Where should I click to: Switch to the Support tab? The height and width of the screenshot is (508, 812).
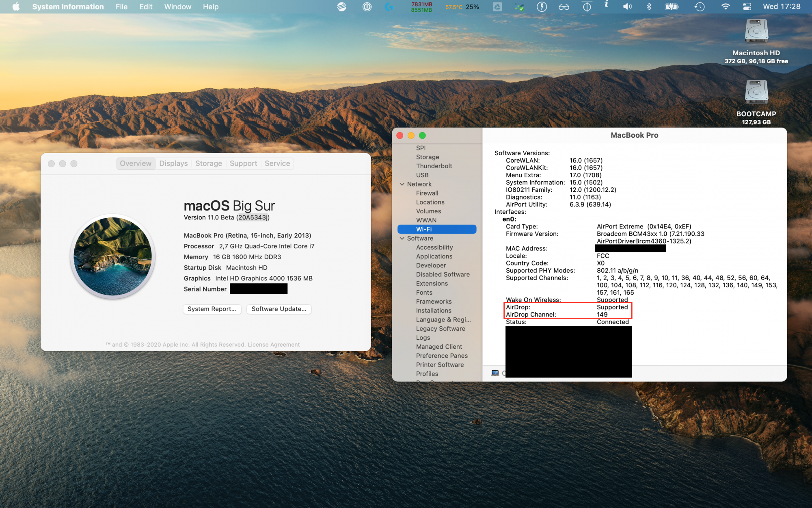click(x=244, y=163)
